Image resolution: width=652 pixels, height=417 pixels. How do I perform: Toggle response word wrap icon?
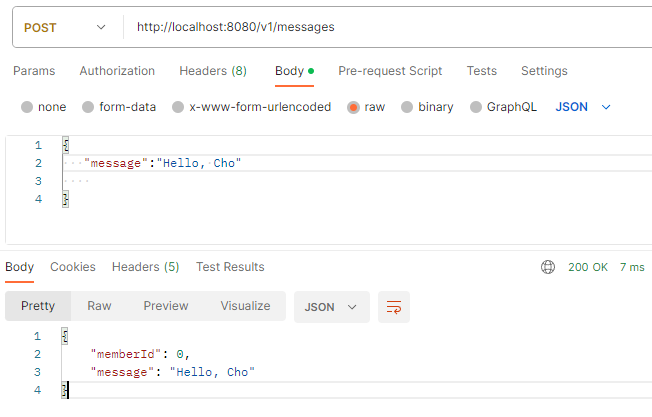394,307
